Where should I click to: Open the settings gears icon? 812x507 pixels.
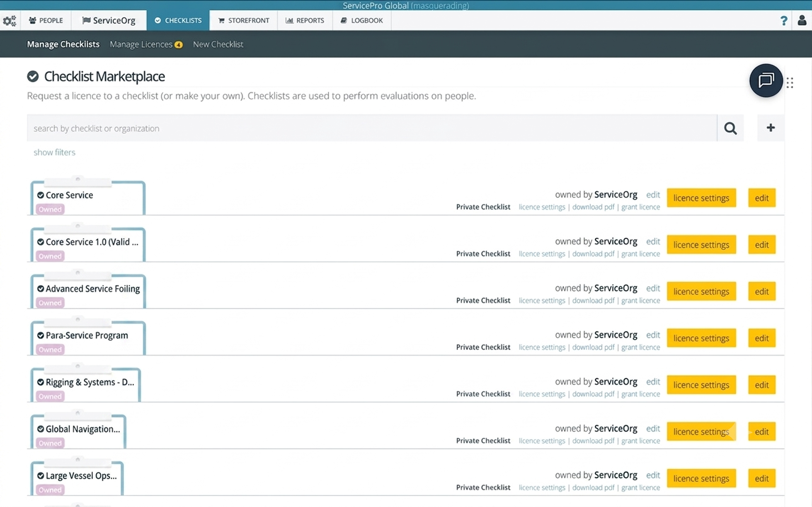pos(10,20)
